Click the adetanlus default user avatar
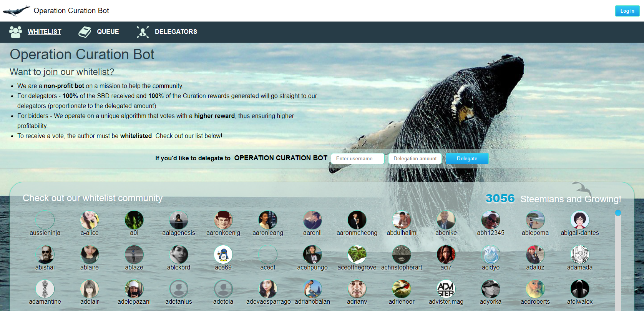The image size is (644, 311). pyautogui.click(x=179, y=289)
